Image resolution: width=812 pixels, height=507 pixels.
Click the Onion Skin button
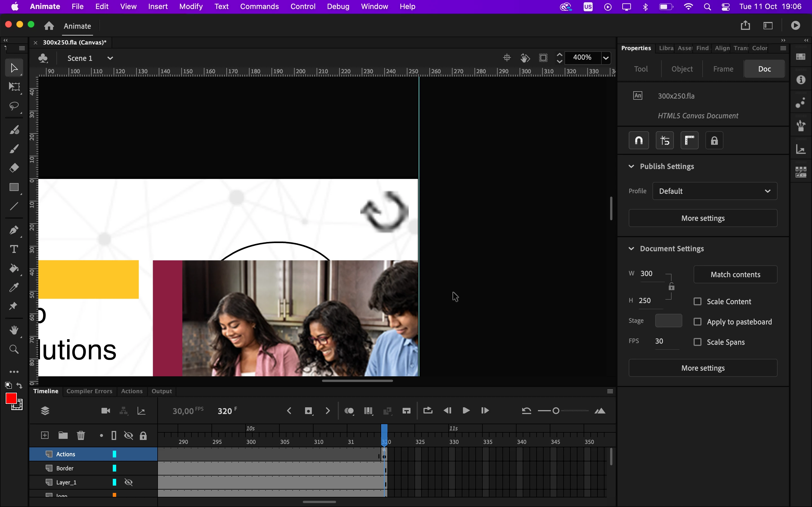349,411
